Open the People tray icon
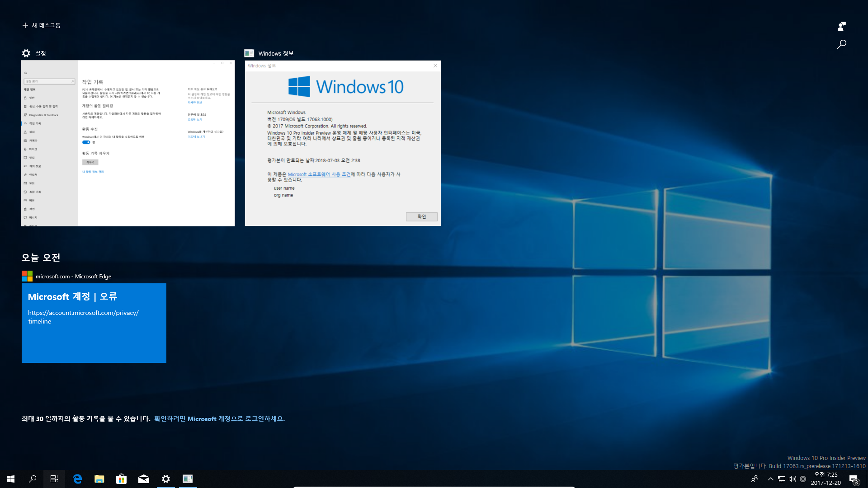The height and width of the screenshot is (488, 868). [755, 479]
